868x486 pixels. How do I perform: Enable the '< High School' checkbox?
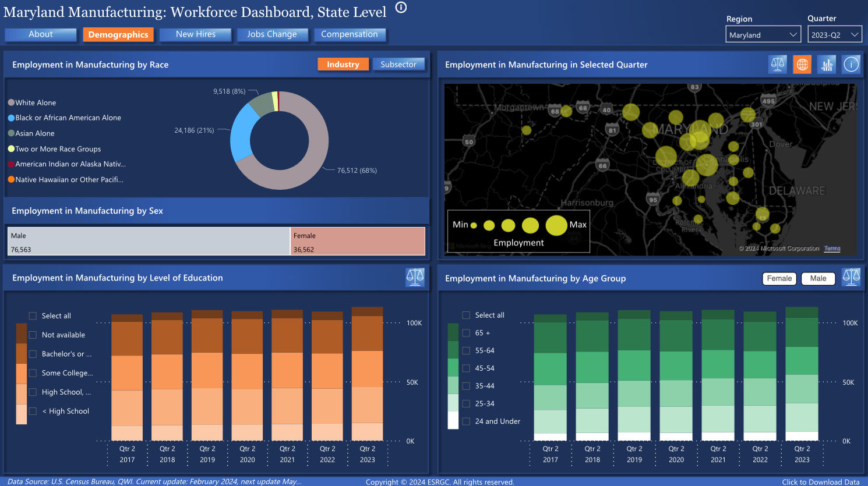pos(33,411)
